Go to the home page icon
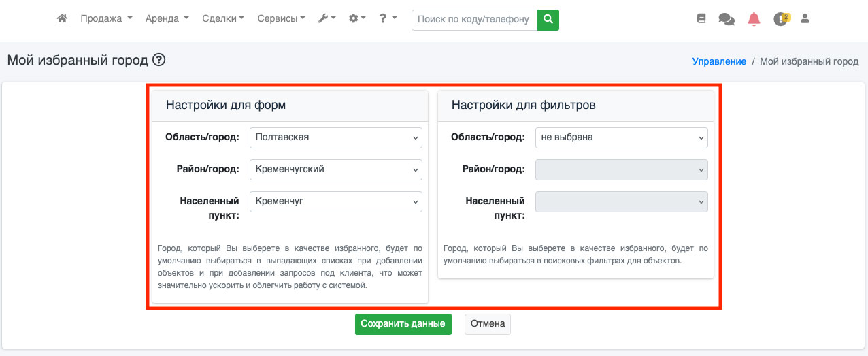 [62, 19]
